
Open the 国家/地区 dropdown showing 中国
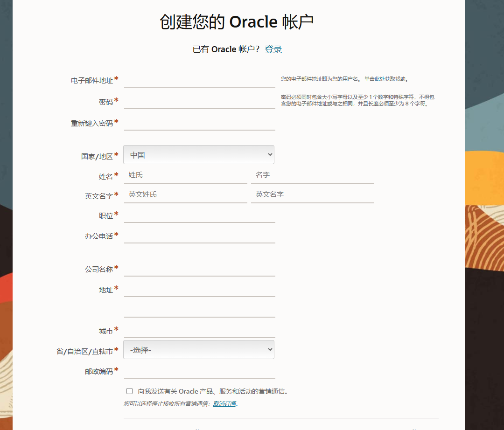tap(199, 155)
